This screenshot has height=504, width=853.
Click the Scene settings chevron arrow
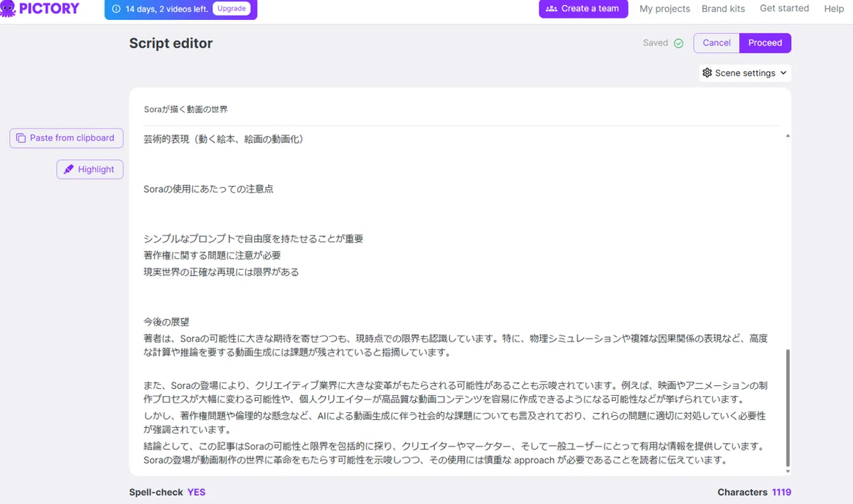[x=783, y=73]
